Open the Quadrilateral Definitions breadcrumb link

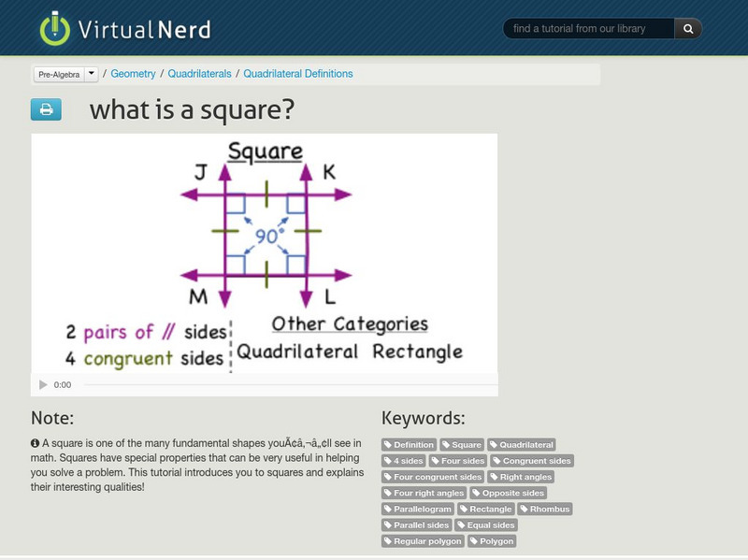pyautogui.click(x=298, y=73)
